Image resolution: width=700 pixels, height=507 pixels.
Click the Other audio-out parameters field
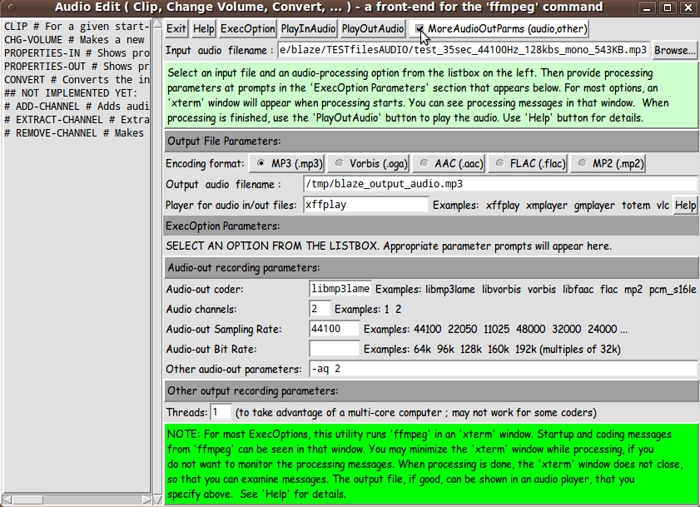point(503,369)
